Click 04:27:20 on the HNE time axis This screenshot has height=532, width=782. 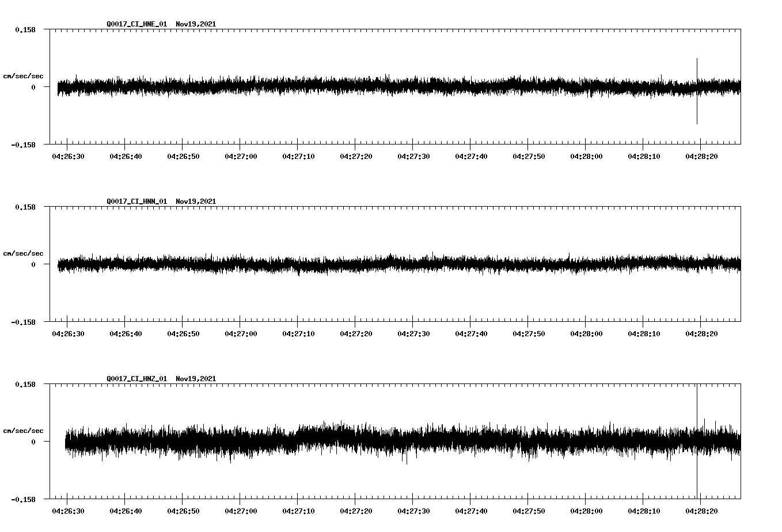356,156
